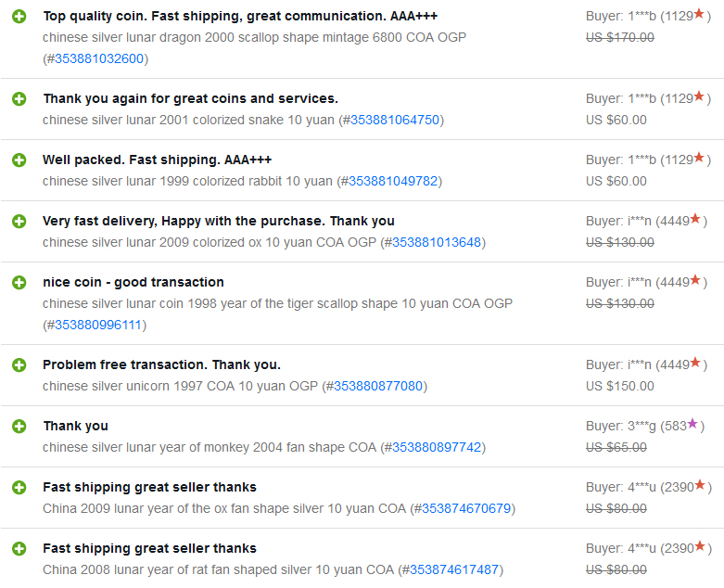Open colorized ox item #353881013648
The height and width of the screenshot is (588, 724).
[436, 242]
